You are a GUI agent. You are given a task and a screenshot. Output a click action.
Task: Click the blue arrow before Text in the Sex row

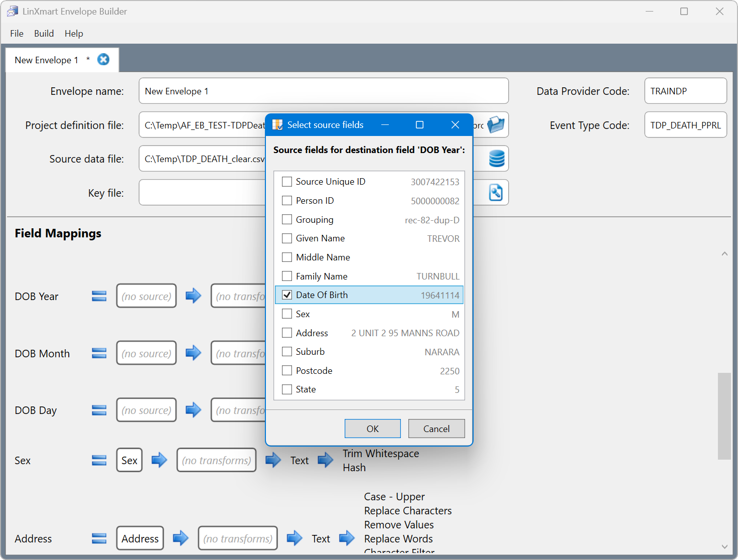pos(273,460)
